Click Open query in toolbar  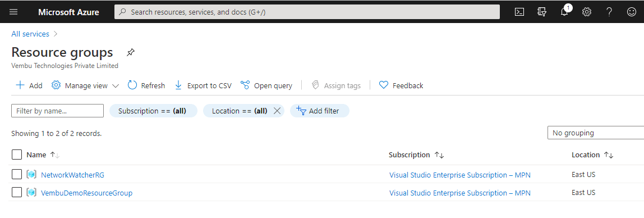click(x=266, y=85)
